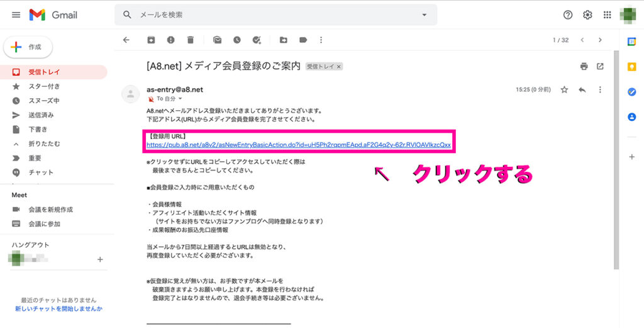644x328 pixels.
Task: Click the sender avatar placeholder
Action: (x=131, y=94)
